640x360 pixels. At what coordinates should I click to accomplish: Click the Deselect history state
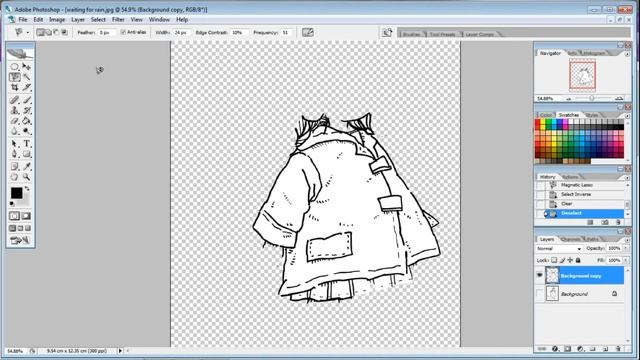click(584, 213)
